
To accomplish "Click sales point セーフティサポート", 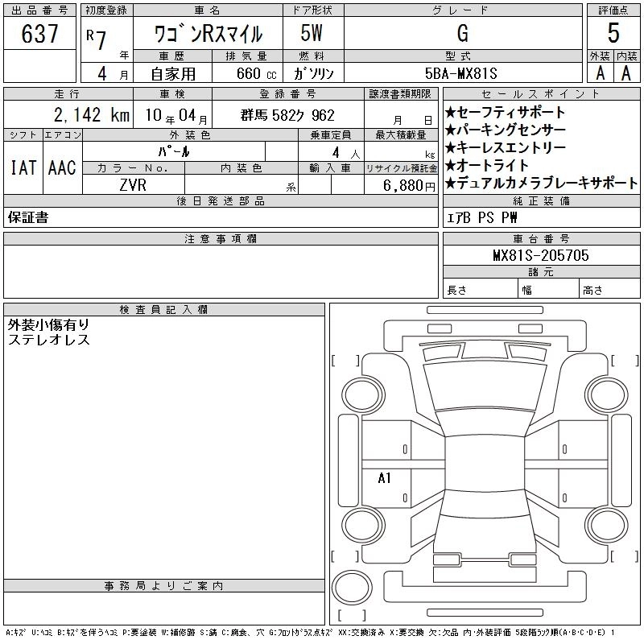I will 506,113.
